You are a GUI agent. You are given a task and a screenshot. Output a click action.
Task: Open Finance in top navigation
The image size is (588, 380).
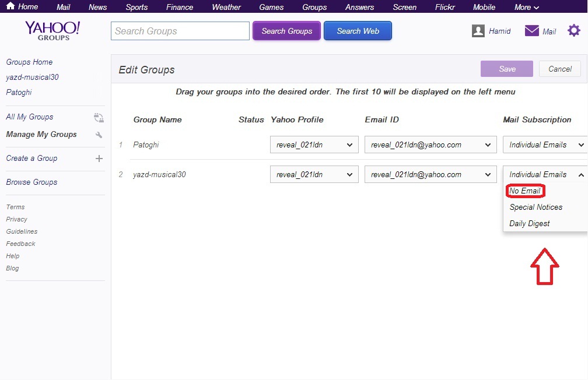click(x=180, y=7)
